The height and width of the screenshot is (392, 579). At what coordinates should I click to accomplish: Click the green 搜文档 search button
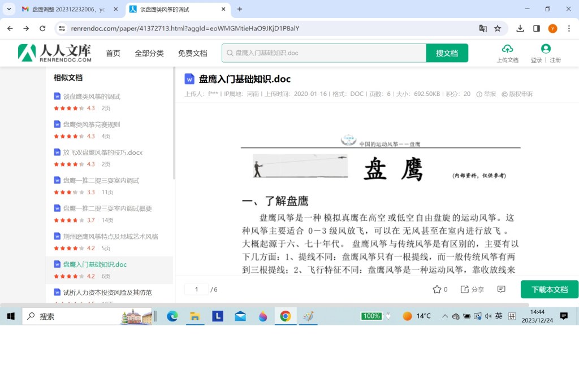[x=447, y=53]
